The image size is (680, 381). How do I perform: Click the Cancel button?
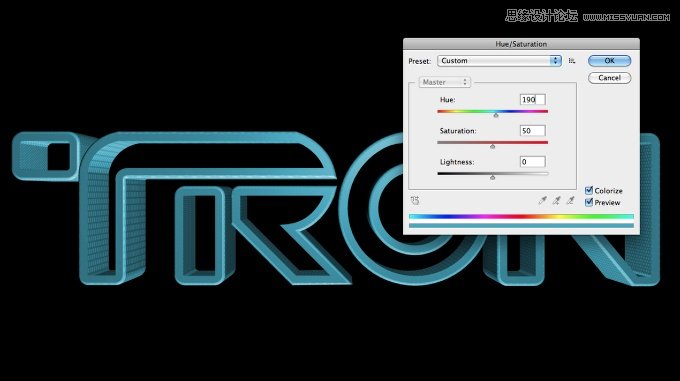click(609, 78)
